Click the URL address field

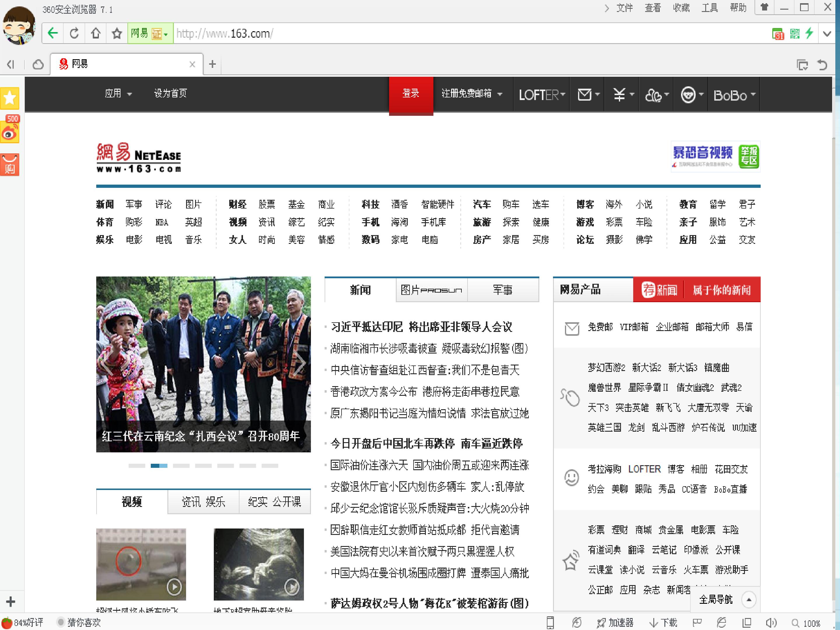click(x=471, y=34)
